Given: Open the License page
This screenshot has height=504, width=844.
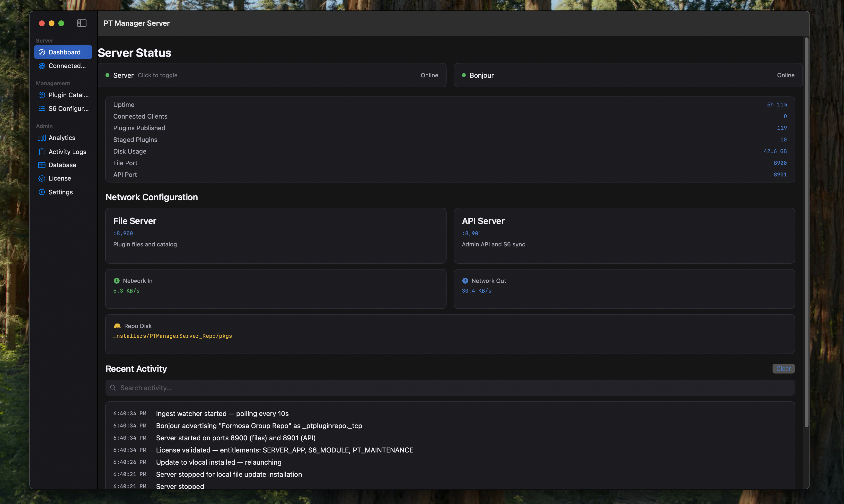Looking at the screenshot, I should (x=63, y=178).
